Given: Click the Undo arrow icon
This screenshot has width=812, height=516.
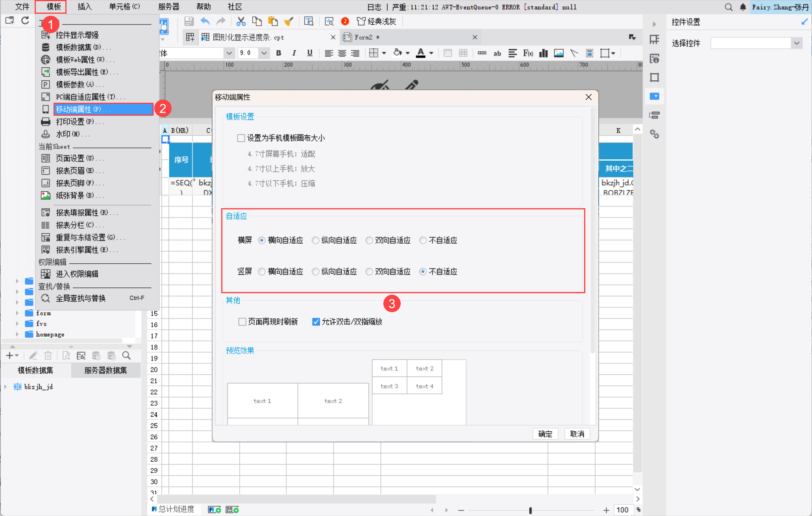Looking at the screenshot, I should pos(205,21).
